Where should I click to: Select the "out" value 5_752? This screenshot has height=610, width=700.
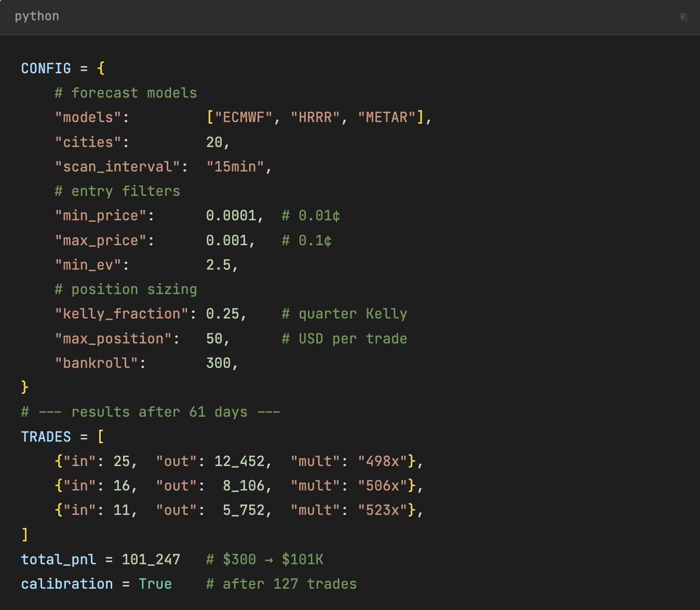point(244,510)
